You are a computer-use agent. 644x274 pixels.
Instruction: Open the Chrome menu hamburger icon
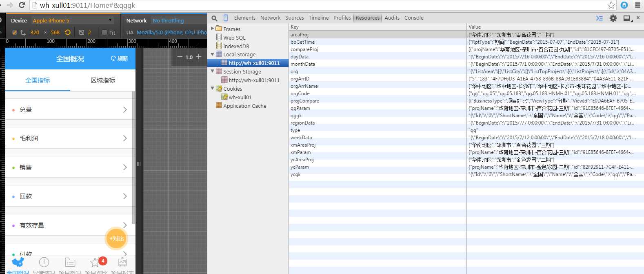tap(637, 5)
